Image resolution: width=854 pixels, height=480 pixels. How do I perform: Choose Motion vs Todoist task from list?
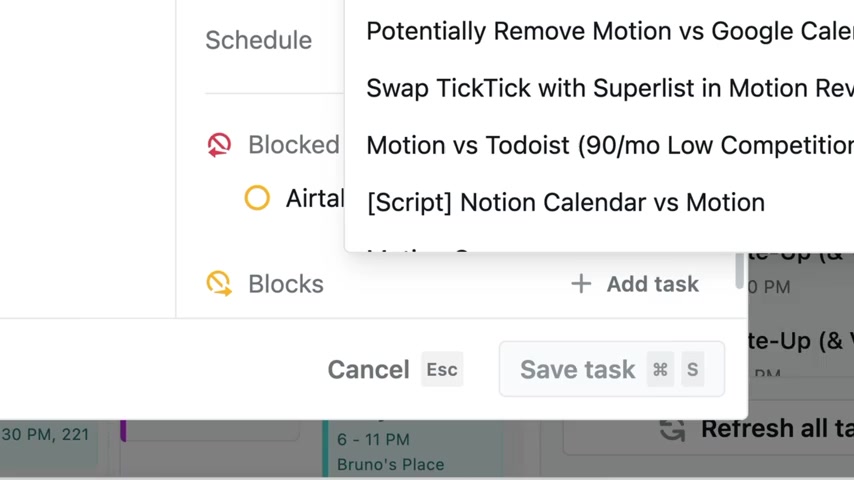point(610,145)
